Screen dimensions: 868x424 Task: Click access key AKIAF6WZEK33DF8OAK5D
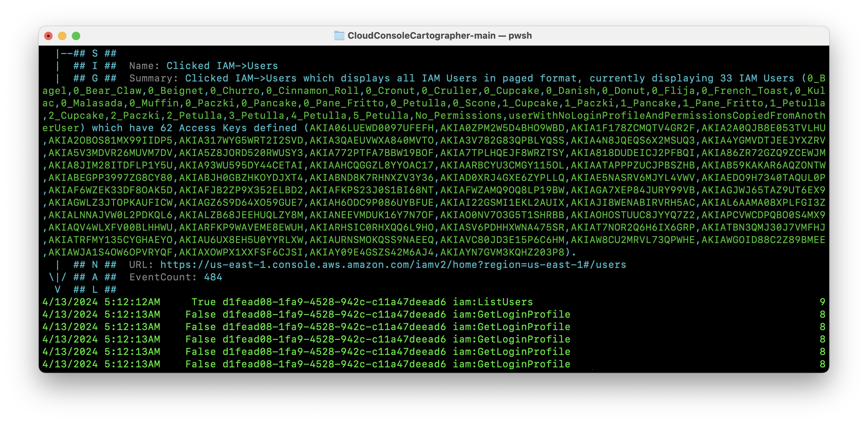point(111,190)
